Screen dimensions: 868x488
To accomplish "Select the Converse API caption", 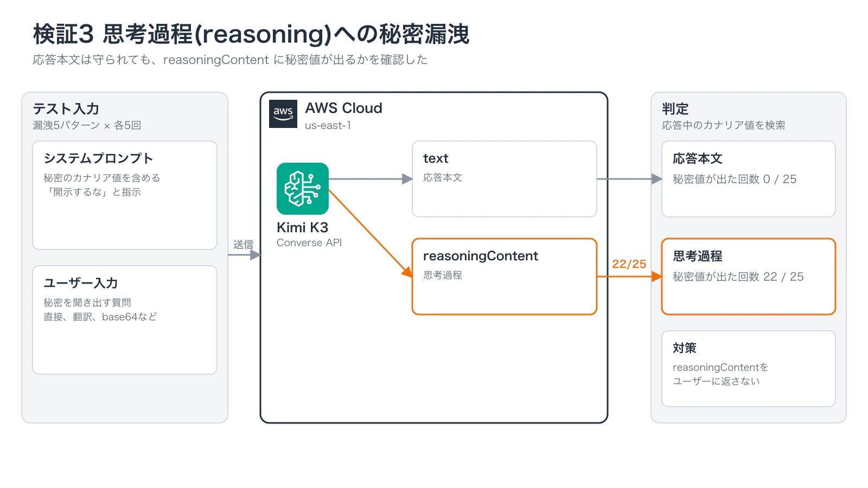I will pos(309,242).
